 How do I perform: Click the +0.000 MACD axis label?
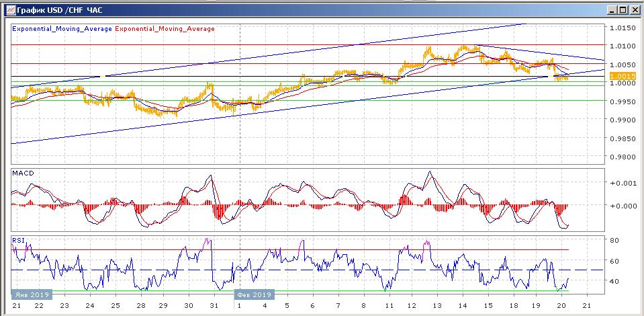point(624,205)
